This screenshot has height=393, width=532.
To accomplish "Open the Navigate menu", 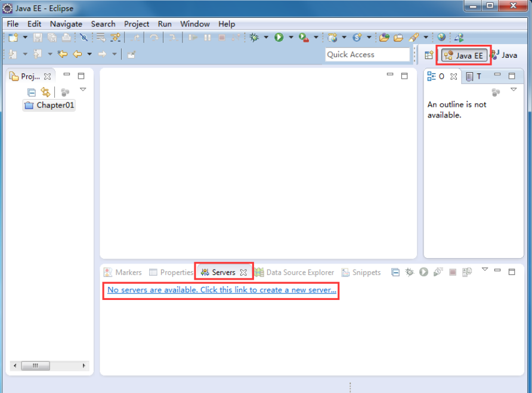I will tap(66, 24).
